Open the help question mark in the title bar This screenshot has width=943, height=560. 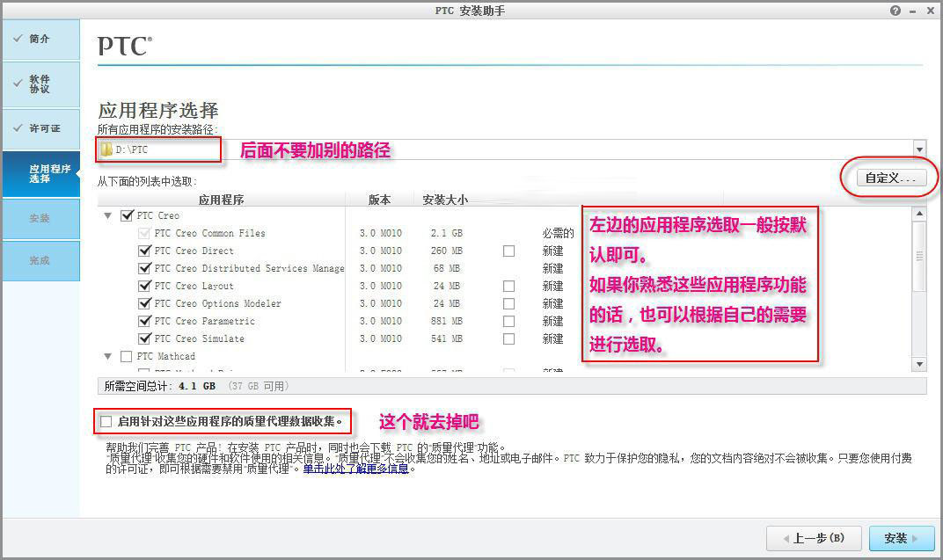point(895,10)
